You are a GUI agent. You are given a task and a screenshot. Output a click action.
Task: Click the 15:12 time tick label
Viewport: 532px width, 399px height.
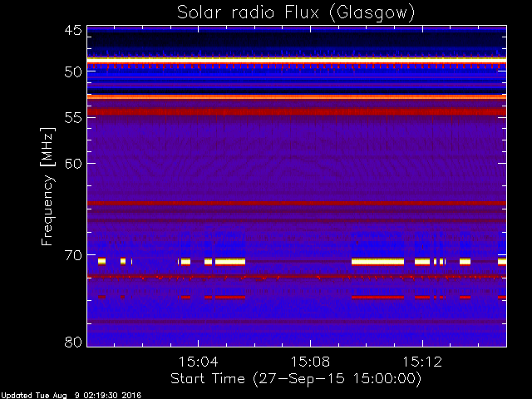[422, 362]
